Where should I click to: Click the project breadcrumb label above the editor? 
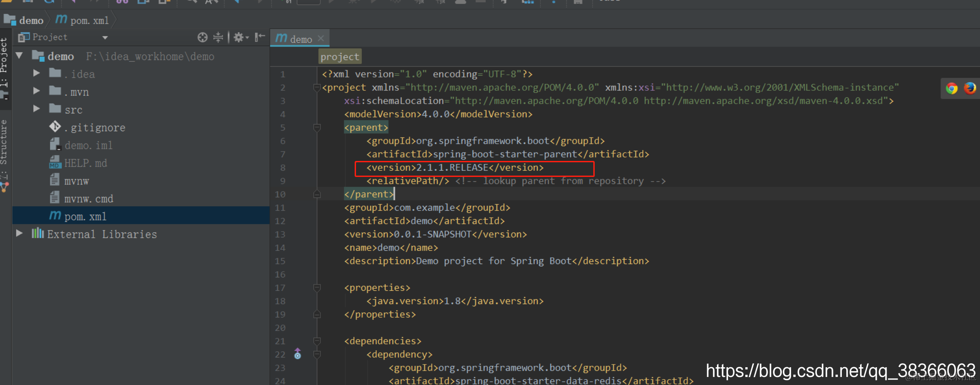click(x=340, y=57)
